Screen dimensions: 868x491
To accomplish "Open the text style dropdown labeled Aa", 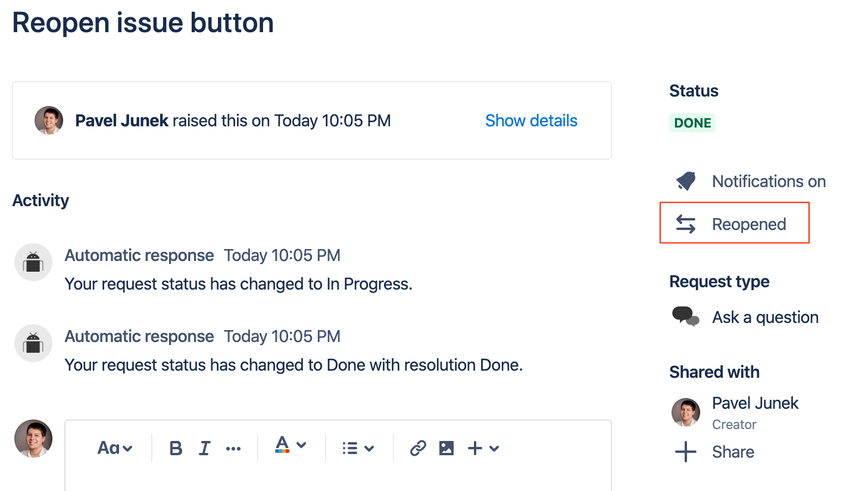I will click(x=114, y=448).
